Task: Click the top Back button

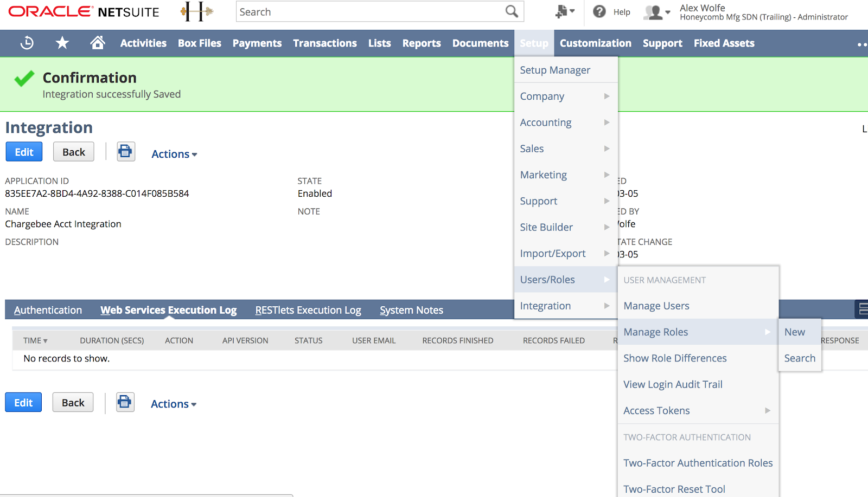Action: pos(74,152)
